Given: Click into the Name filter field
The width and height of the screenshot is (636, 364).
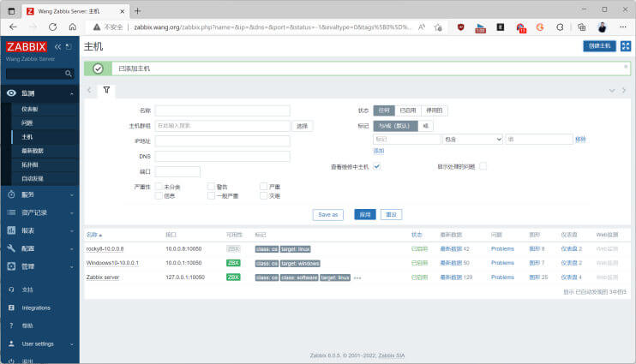Looking at the screenshot, I should click(x=222, y=110).
